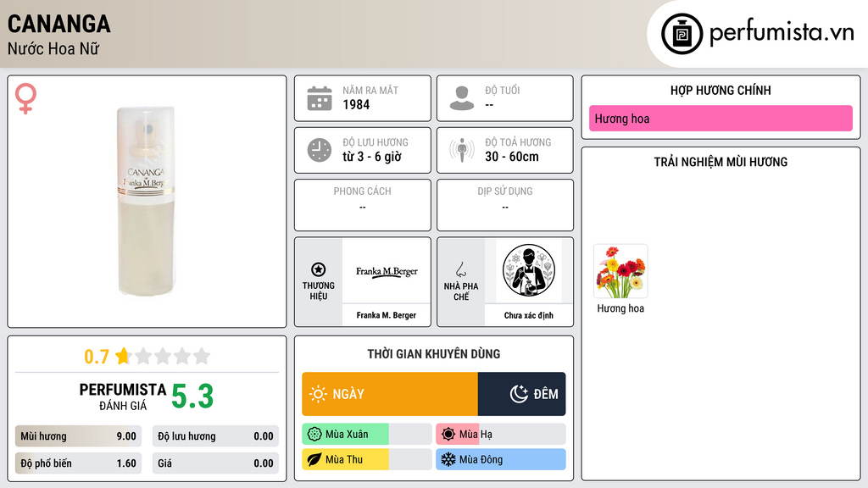Click the nose icon above Nhà pha chế
868x488 pixels.
[460, 269]
